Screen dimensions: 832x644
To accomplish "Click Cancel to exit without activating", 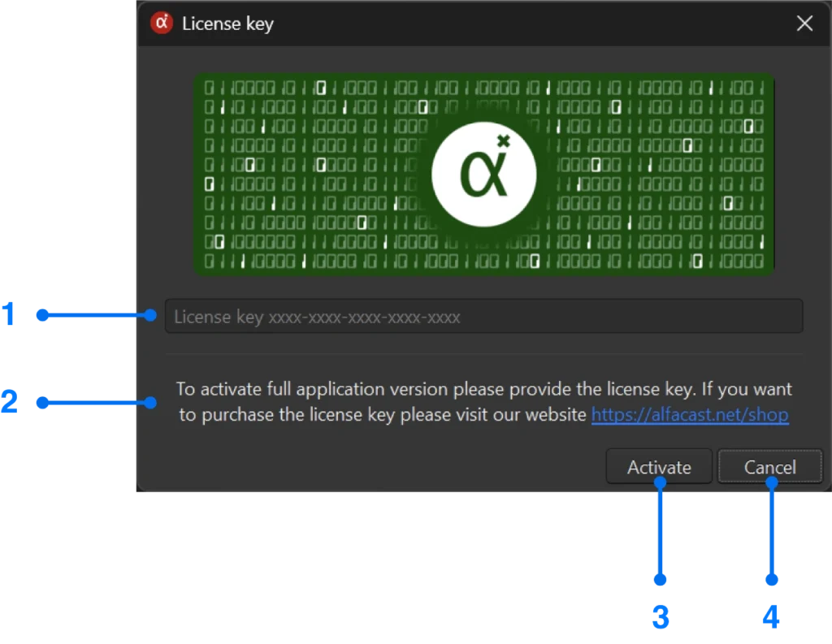I will click(x=769, y=467).
